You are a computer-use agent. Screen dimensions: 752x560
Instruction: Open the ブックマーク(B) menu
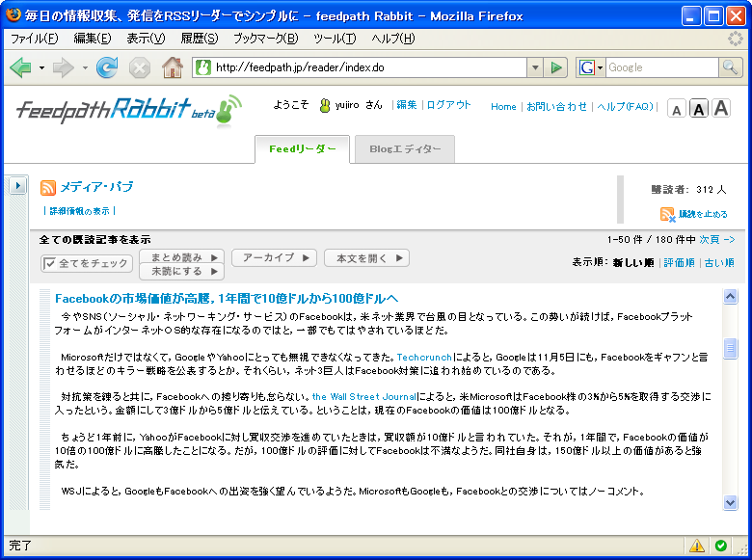pyautogui.click(x=266, y=39)
